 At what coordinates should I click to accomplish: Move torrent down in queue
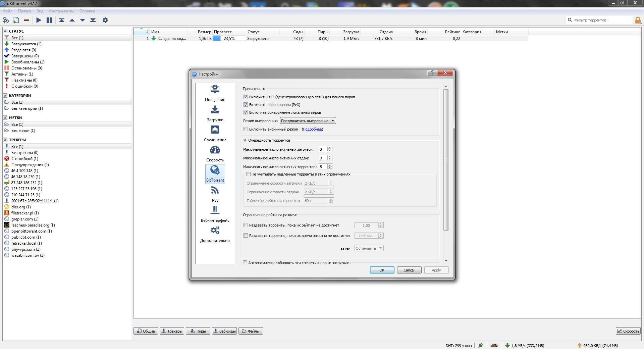83,20
